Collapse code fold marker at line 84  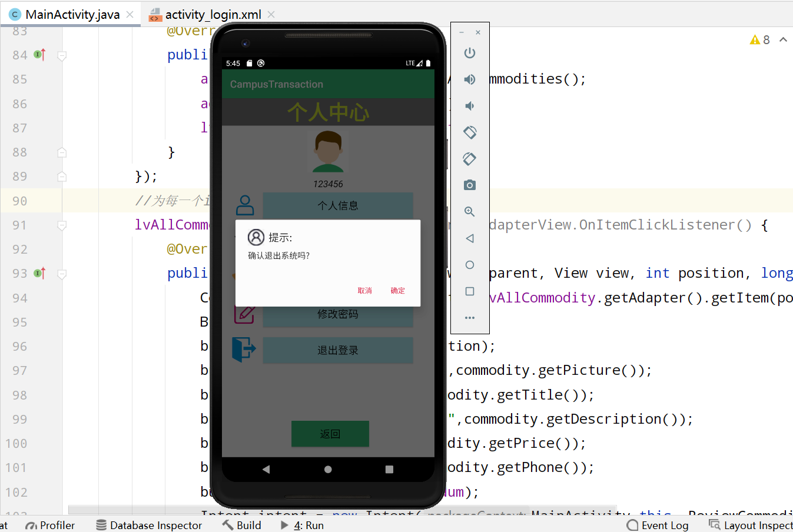pos(62,56)
